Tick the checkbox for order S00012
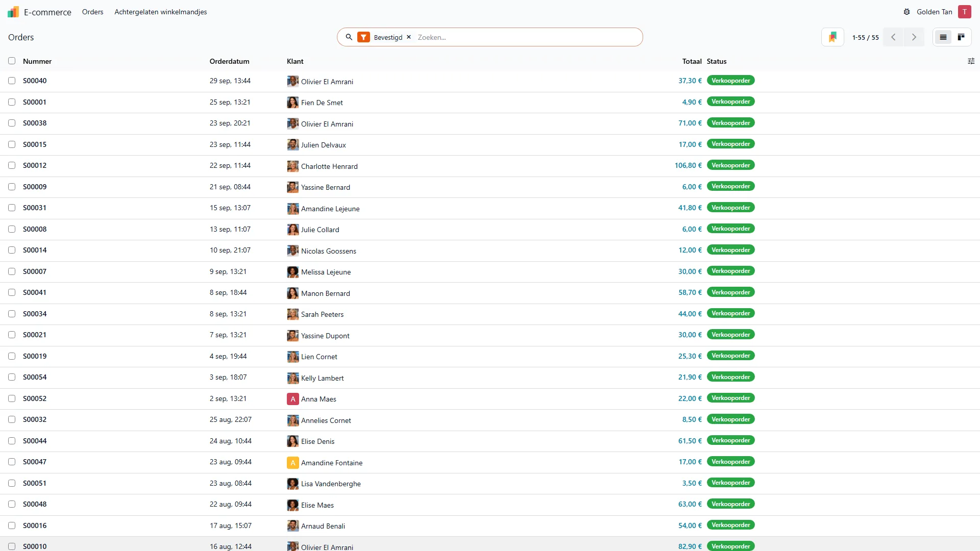 pos(12,165)
